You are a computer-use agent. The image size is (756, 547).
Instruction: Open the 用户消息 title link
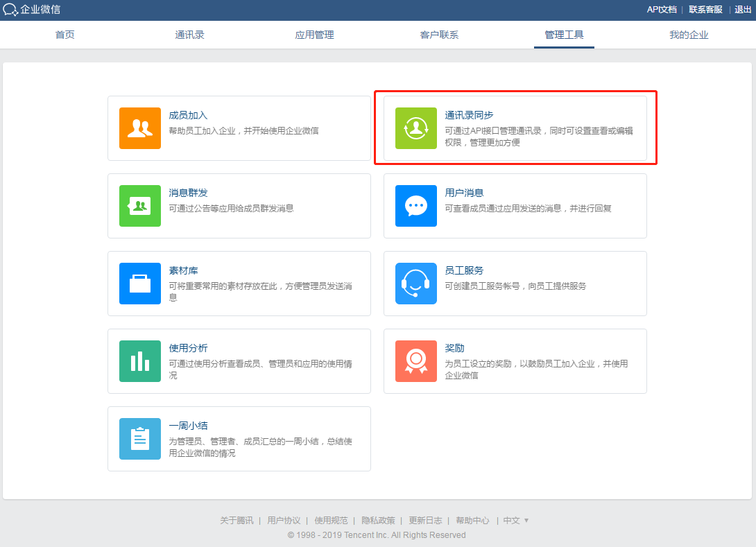pyautogui.click(x=464, y=193)
